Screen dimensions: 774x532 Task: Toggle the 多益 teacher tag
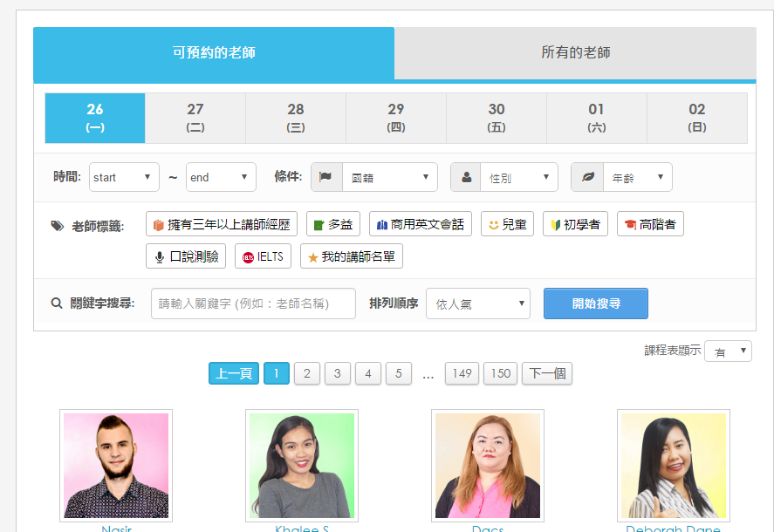(x=332, y=224)
